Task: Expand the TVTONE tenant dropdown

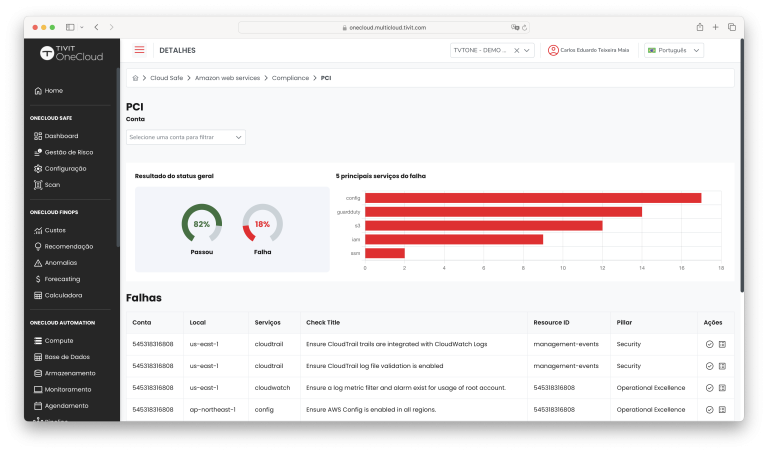Action: (528, 50)
